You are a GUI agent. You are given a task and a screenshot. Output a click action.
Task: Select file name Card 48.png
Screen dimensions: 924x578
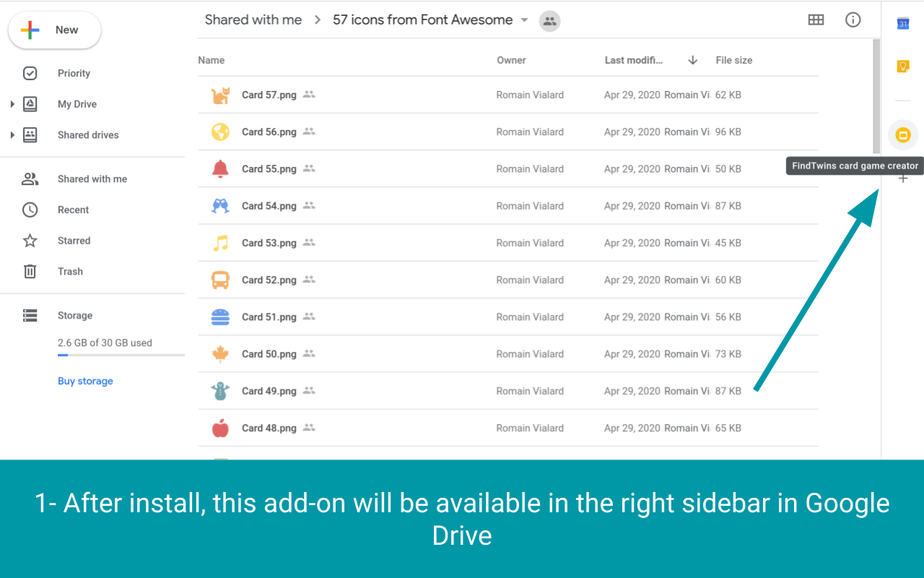coord(269,428)
